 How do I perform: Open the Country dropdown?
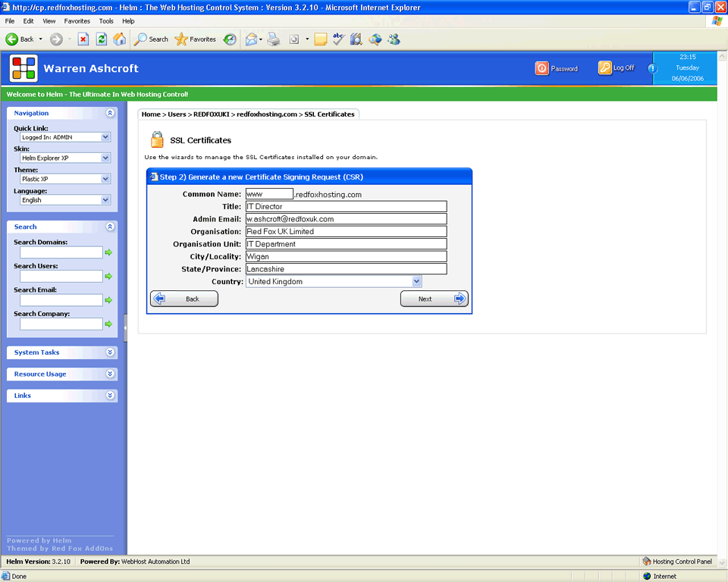tap(334, 281)
